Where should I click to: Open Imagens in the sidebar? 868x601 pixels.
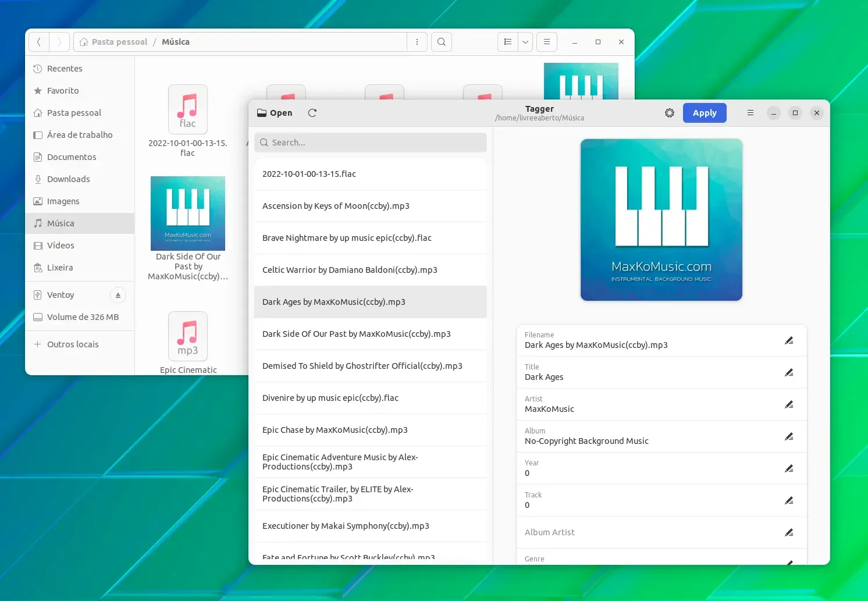point(80,201)
